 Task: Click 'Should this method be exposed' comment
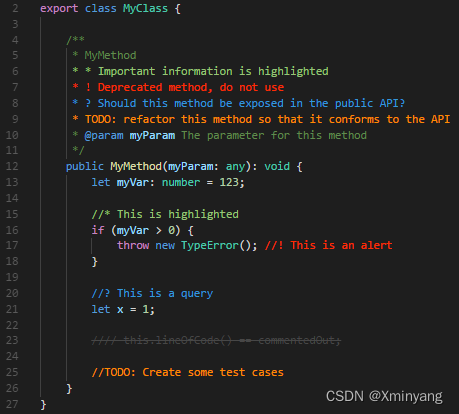tap(191, 103)
